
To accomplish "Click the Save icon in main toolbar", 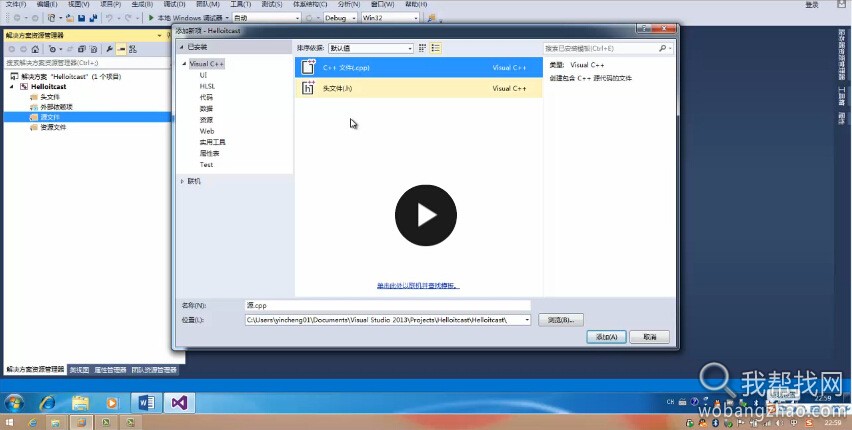I will [81, 18].
